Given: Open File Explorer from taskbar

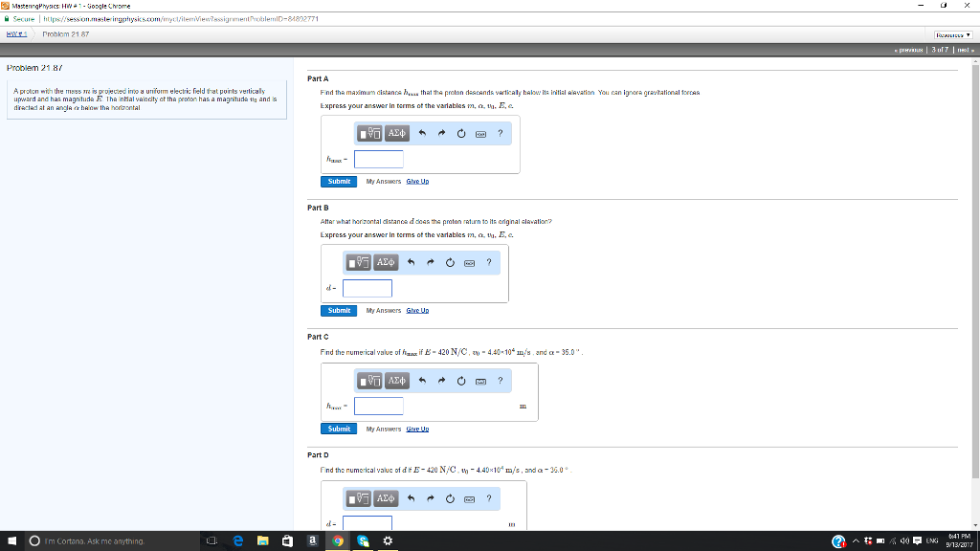Looking at the screenshot, I should pos(262,541).
